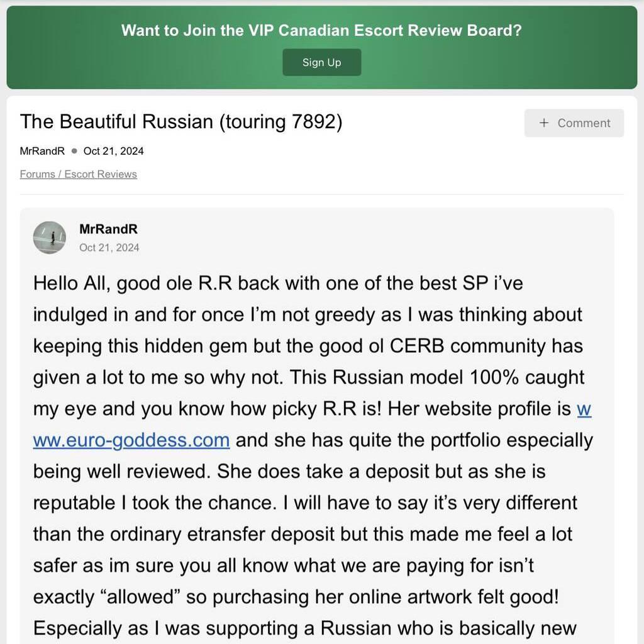Click the plus icon beside Comment

click(x=544, y=123)
